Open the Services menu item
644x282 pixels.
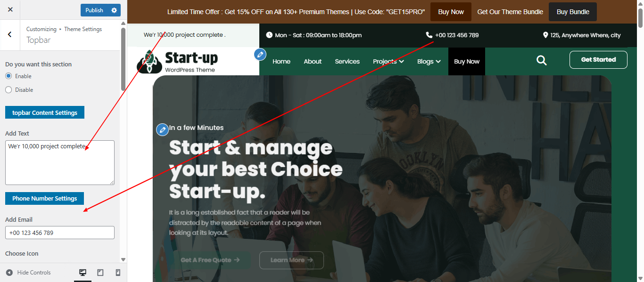point(347,61)
